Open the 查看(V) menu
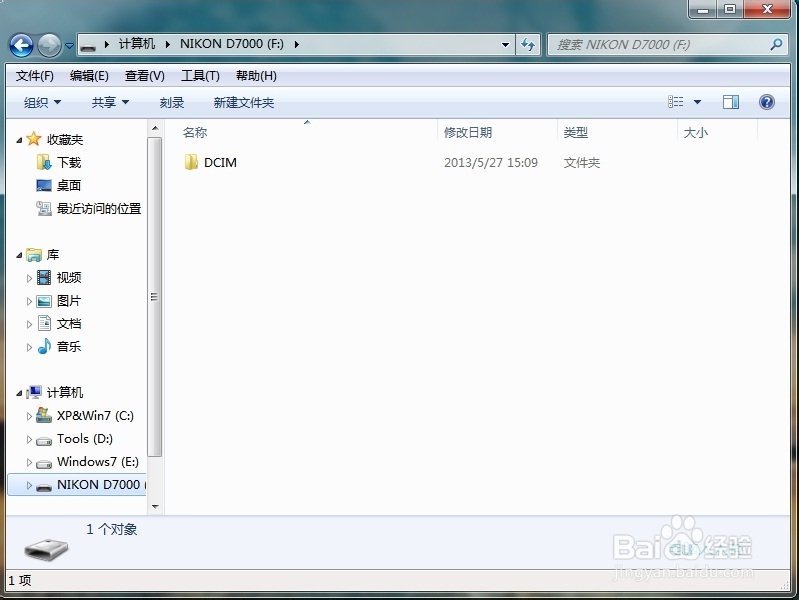799x600 pixels. 145,76
